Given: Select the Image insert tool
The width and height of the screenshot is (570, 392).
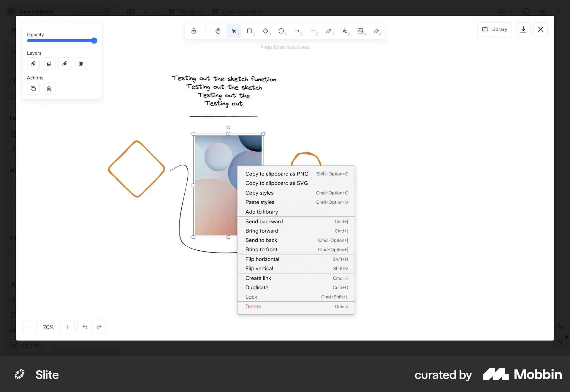Looking at the screenshot, I should pos(361,31).
